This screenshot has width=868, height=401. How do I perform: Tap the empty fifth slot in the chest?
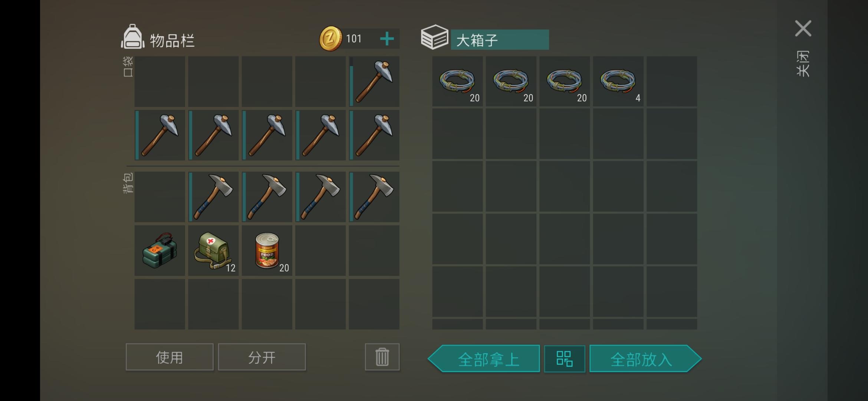click(672, 81)
